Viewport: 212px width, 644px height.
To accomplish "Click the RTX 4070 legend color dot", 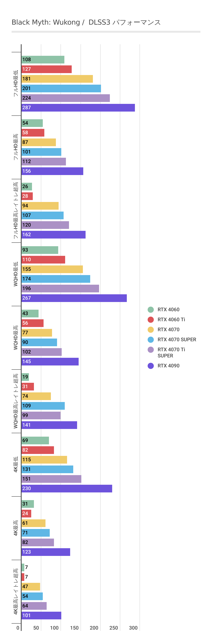I will point(151,330).
